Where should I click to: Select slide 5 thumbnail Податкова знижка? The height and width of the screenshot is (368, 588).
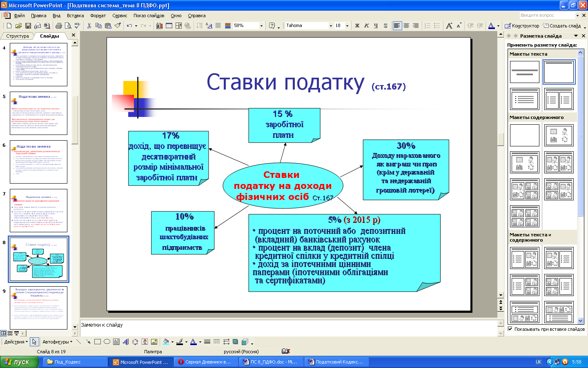tap(38, 114)
